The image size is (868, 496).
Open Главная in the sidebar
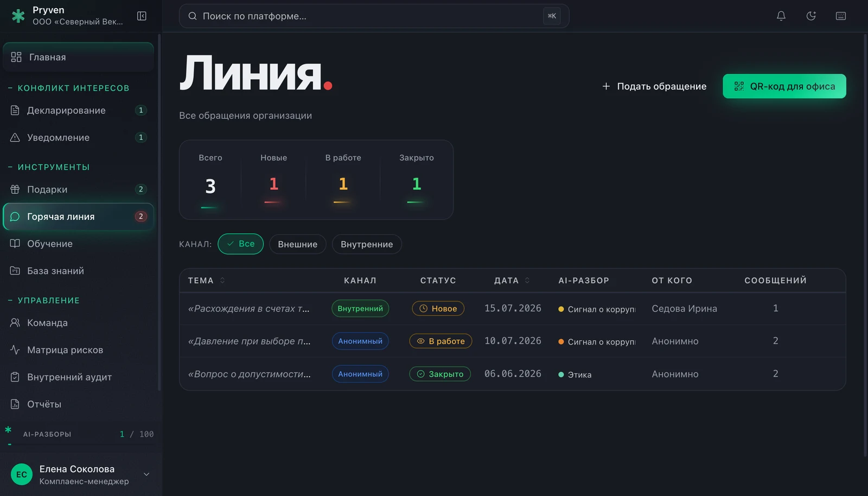[x=79, y=57]
